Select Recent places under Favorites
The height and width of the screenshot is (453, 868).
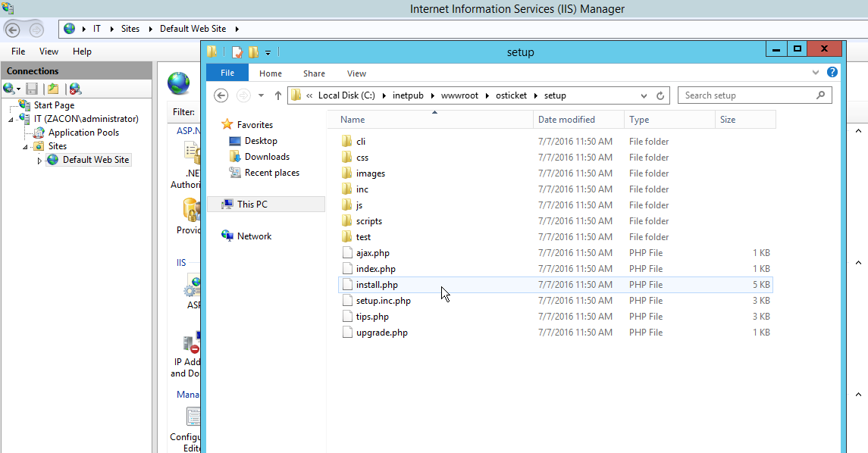272,173
